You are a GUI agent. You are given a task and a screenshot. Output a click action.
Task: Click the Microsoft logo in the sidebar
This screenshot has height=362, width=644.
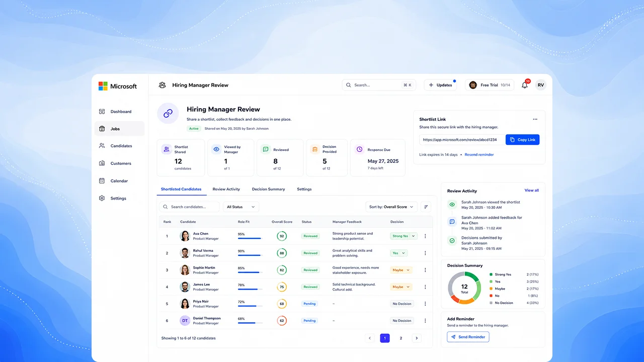click(118, 86)
